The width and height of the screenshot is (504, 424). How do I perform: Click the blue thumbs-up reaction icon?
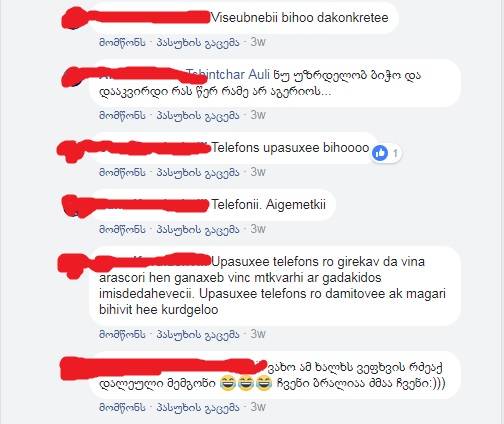pos(380,153)
